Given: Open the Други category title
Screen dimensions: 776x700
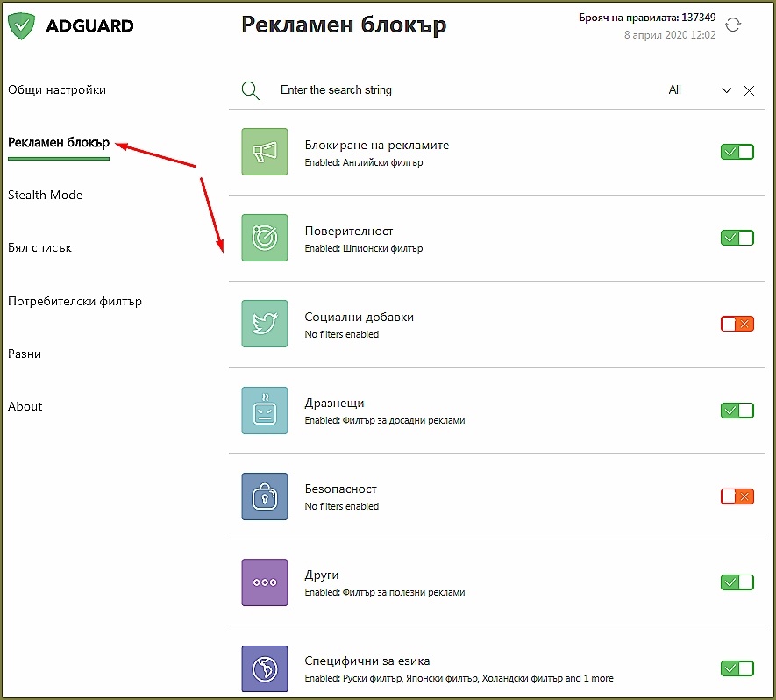Looking at the screenshot, I should pos(322,575).
